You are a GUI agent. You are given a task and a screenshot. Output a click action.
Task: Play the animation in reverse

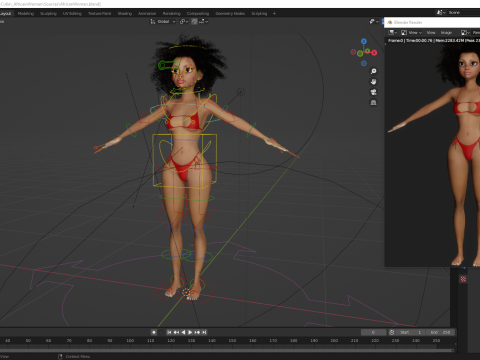tap(183, 332)
